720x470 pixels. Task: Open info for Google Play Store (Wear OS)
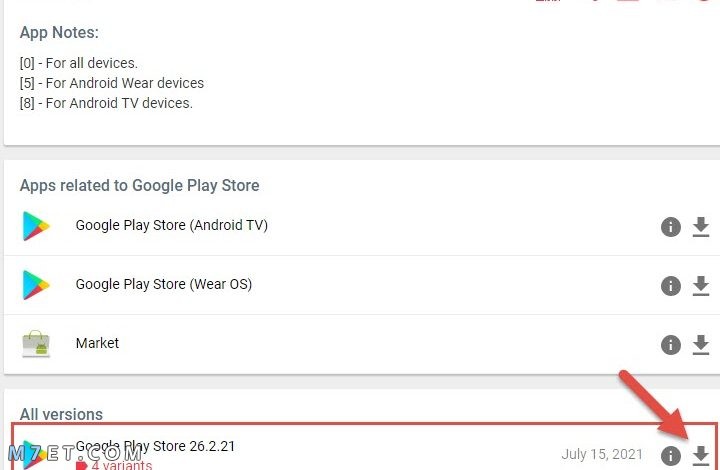pyautogui.click(x=670, y=286)
